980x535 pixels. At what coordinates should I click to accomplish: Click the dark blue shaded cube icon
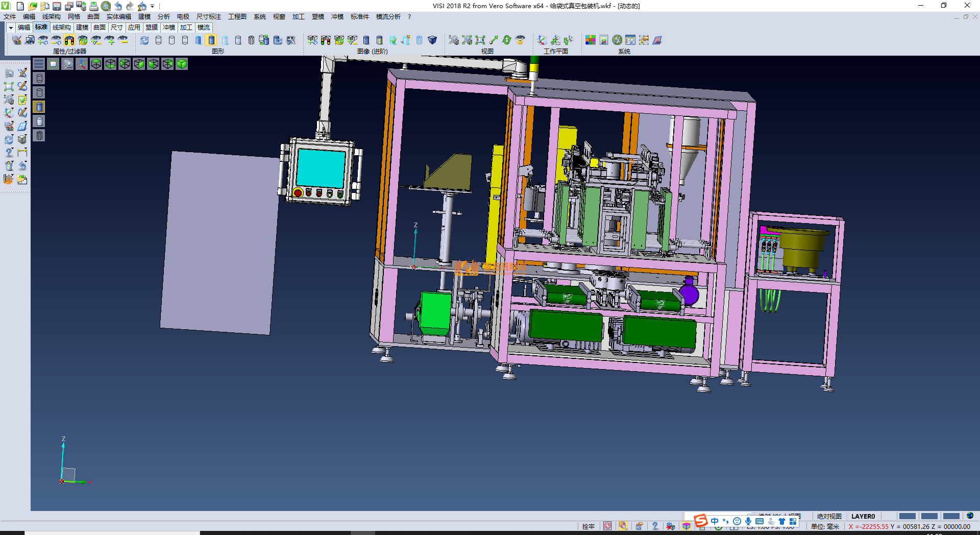[x=432, y=40]
